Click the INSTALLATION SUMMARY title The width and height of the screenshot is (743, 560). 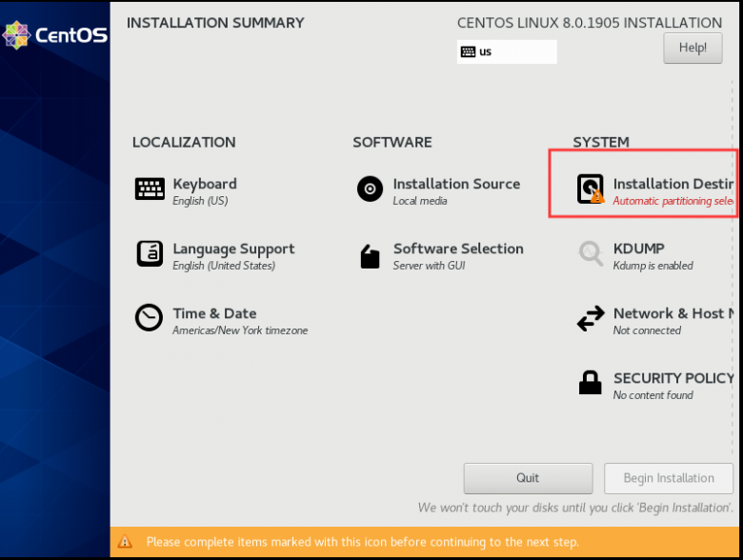[x=215, y=23]
